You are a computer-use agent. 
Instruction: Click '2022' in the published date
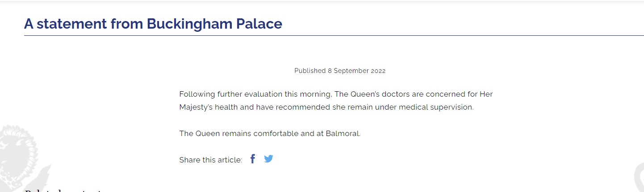(x=377, y=71)
